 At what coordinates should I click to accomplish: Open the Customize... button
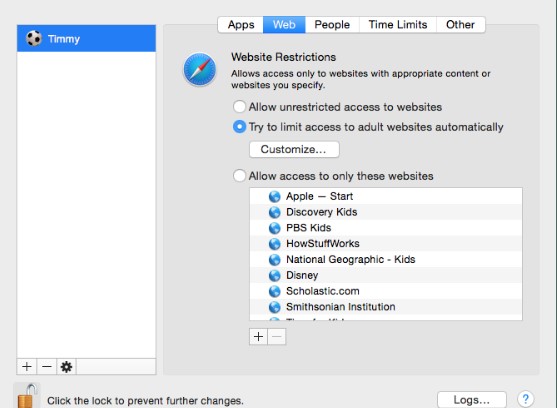294,149
